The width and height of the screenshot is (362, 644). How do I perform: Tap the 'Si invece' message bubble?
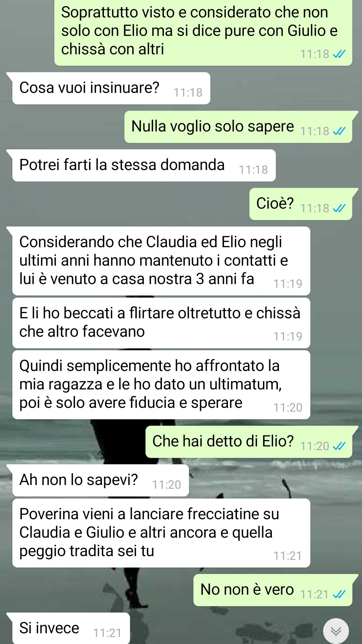(71, 628)
